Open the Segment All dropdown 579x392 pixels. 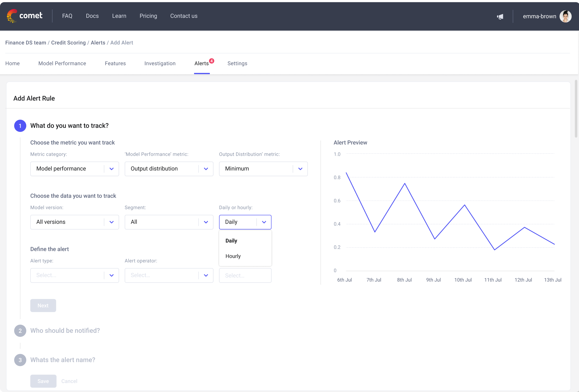pyautogui.click(x=169, y=222)
